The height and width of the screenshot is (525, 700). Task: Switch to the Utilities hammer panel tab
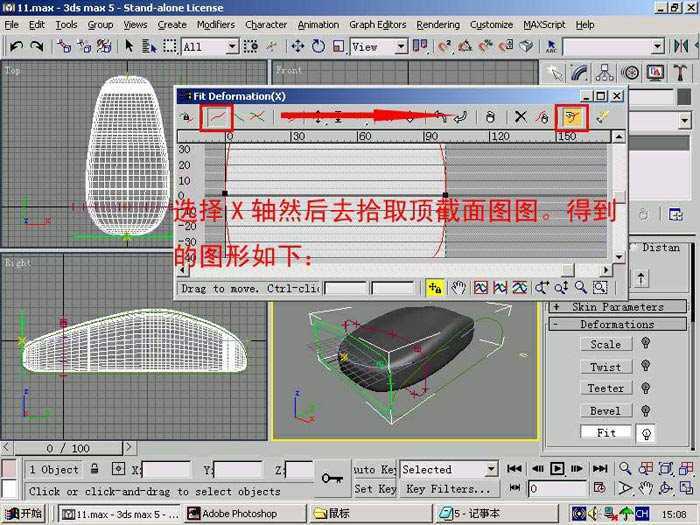pyautogui.click(x=680, y=73)
